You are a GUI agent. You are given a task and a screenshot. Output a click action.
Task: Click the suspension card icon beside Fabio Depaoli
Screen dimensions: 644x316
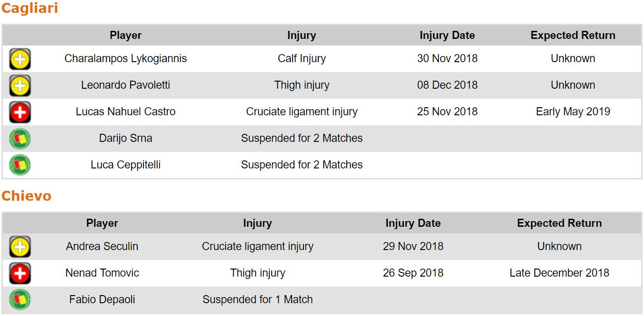[x=20, y=300]
